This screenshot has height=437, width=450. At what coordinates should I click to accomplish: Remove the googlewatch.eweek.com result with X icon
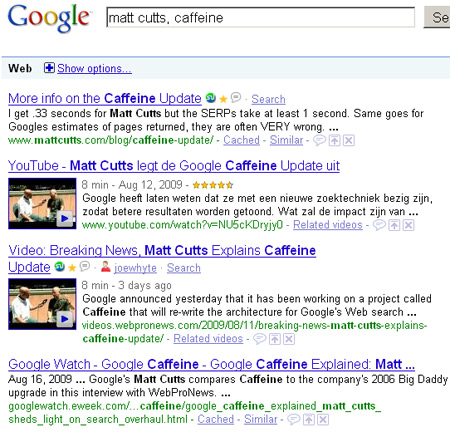tap(323, 420)
